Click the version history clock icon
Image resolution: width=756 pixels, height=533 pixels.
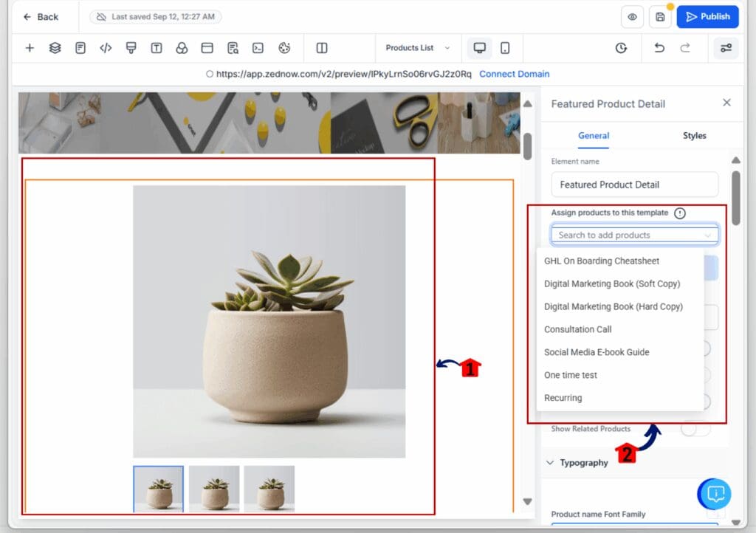click(x=621, y=47)
